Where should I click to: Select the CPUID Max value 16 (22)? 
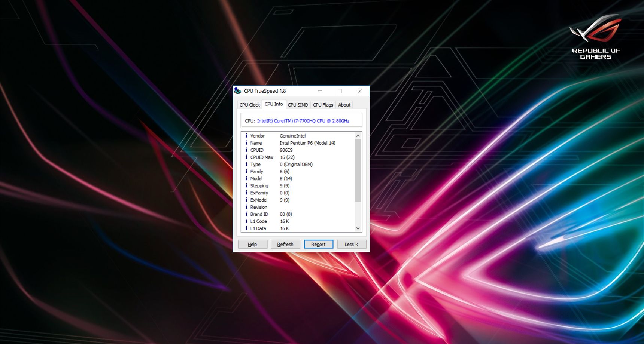coord(287,157)
